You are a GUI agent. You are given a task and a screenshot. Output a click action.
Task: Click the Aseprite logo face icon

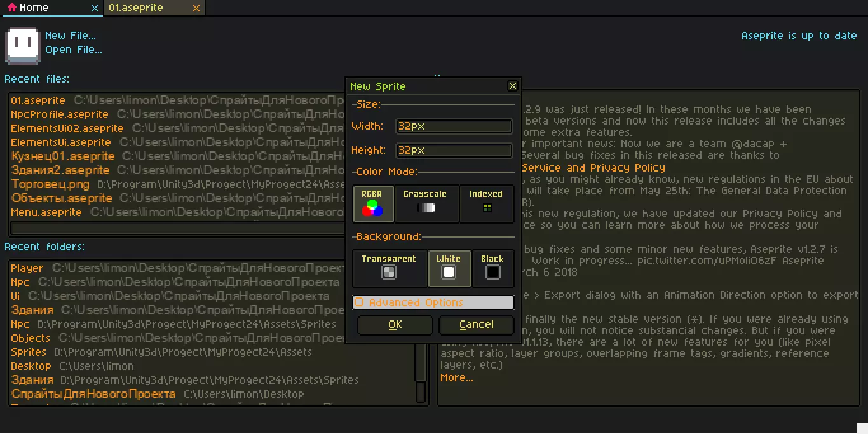(x=24, y=46)
